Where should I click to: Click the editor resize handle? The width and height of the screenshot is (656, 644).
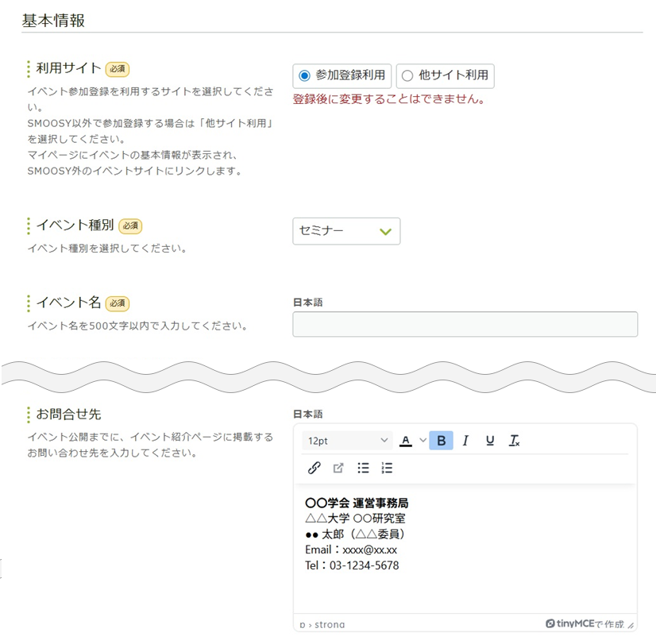(631, 626)
